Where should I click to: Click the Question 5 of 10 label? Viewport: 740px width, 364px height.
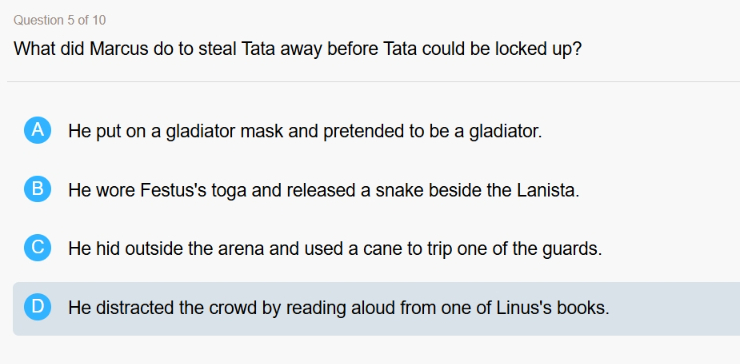point(59,20)
